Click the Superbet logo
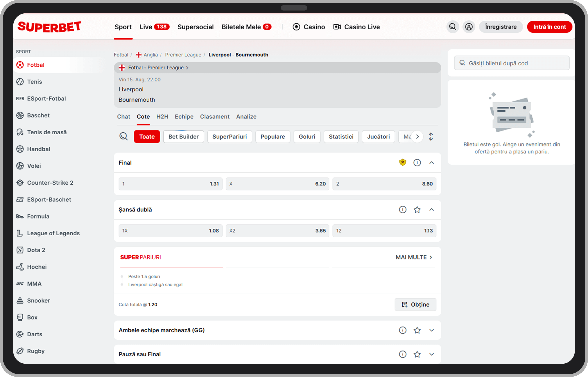Image resolution: width=588 pixels, height=377 pixels. click(49, 27)
